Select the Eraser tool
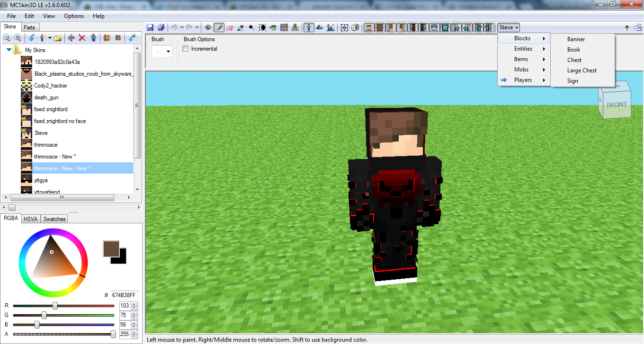644x344 pixels. (x=229, y=27)
